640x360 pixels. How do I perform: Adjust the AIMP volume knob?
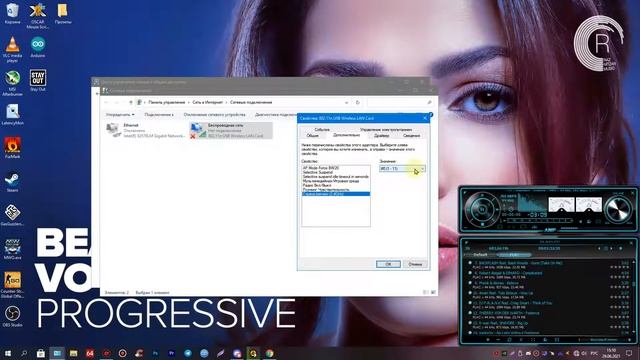618,209
